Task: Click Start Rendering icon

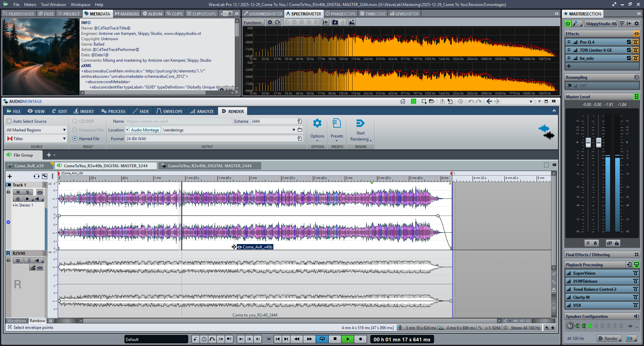Action: point(360,123)
